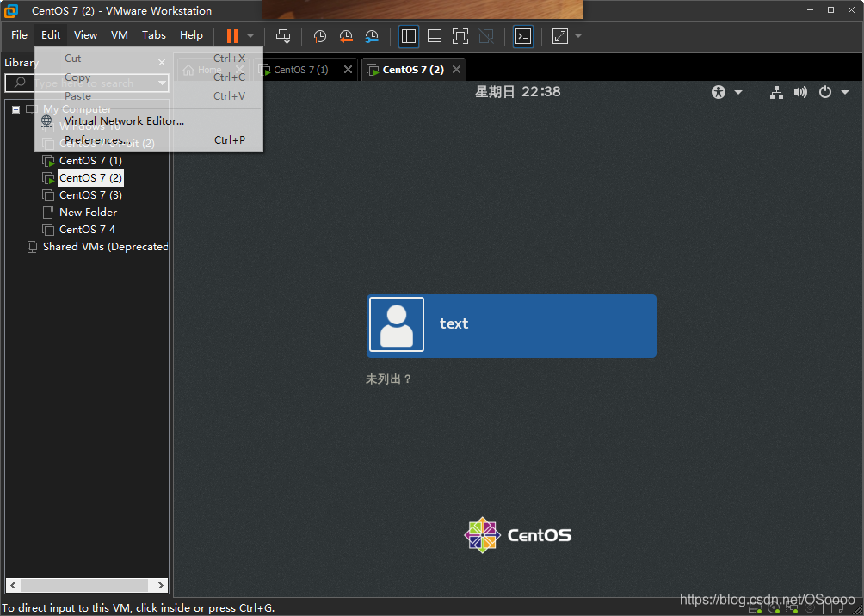Open the accessibility menu icon
This screenshot has height=616, width=864.
click(719, 92)
